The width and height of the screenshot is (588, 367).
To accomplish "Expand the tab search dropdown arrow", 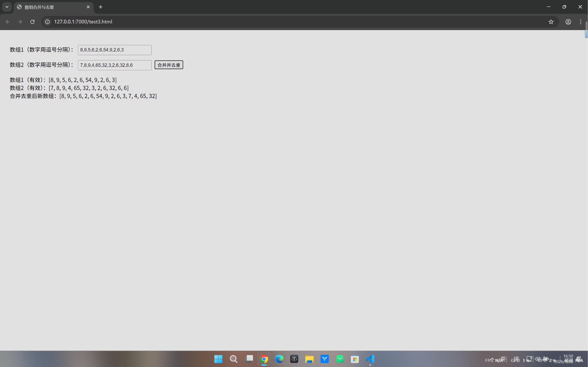I will click(x=7, y=7).
